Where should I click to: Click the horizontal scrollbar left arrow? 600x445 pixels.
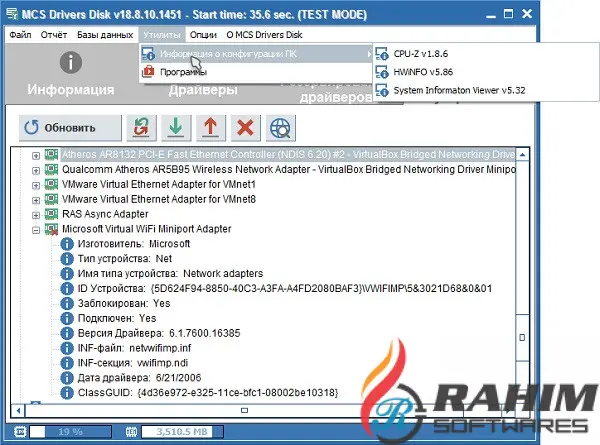coord(18,411)
